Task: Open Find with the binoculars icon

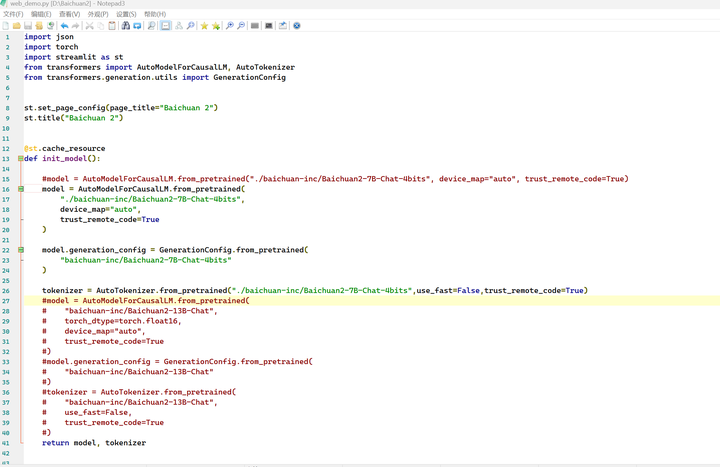Action: coord(125,26)
